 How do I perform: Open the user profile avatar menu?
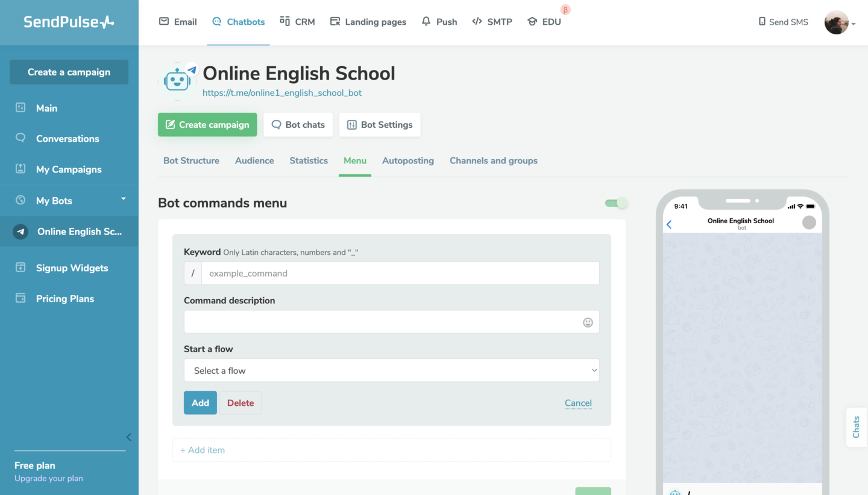point(837,22)
